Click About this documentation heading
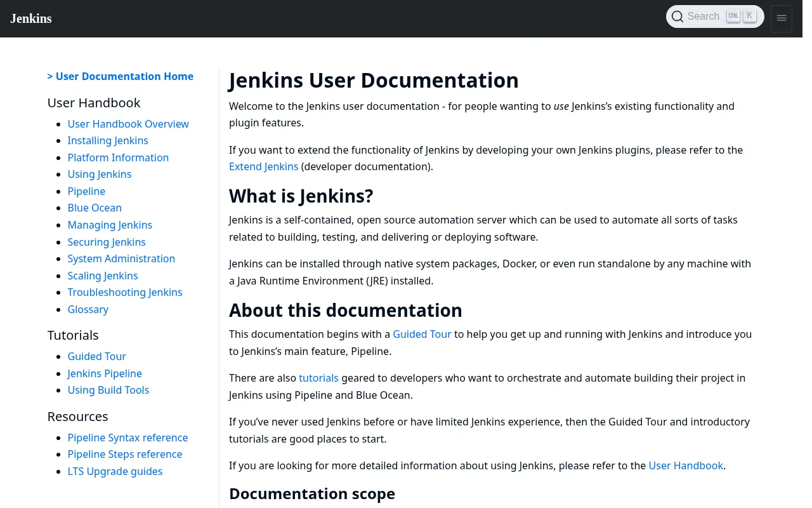 (346, 311)
